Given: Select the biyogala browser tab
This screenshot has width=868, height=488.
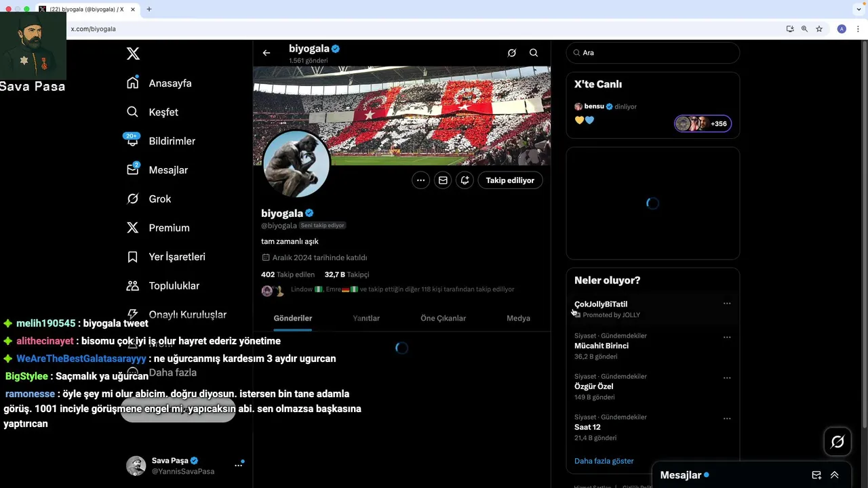Looking at the screenshot, I should (87, 9).
